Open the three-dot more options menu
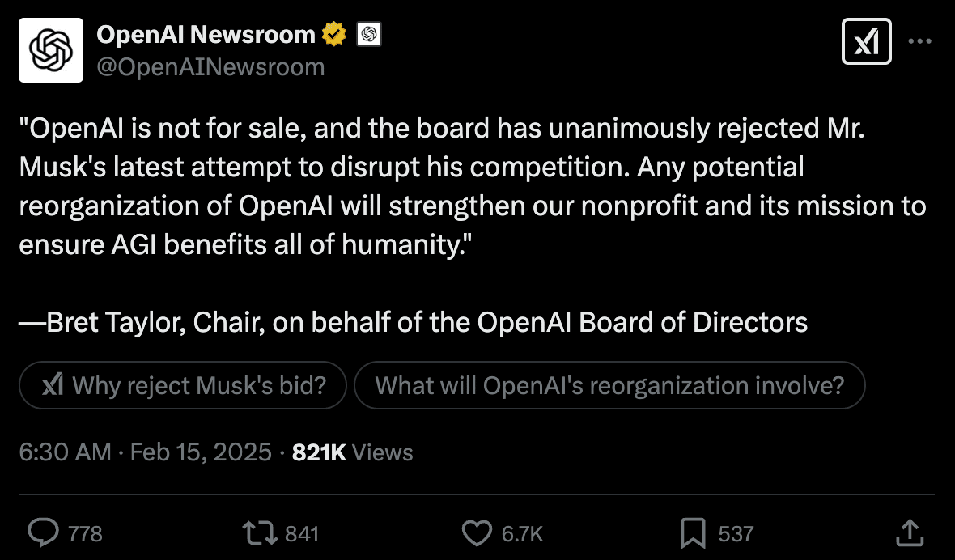The height and width of the screenshot is (560, 955). 920,42
